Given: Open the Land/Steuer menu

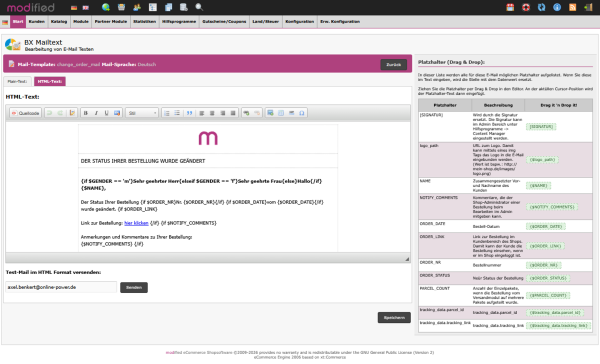Looking at the screenshot, I should (x=266, y=22).
